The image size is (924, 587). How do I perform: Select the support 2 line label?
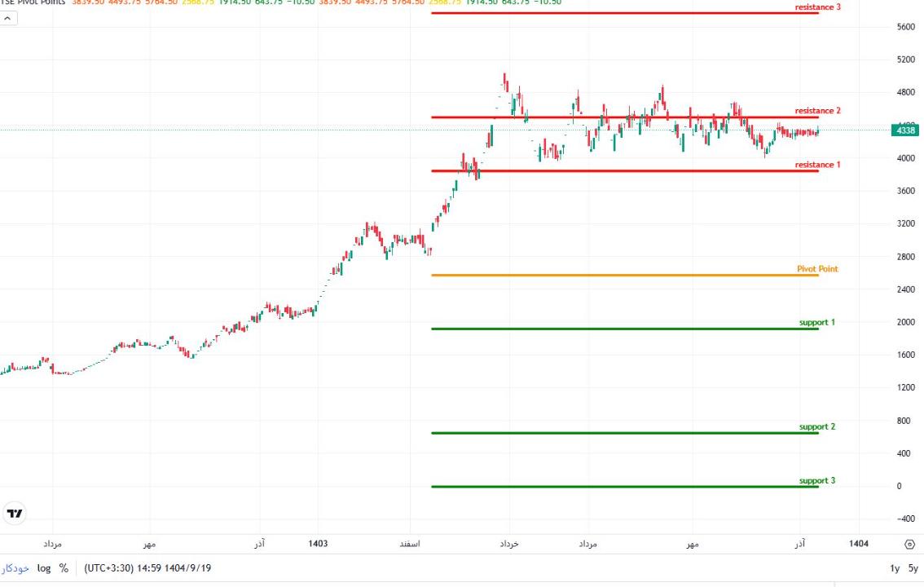(816, 427)
